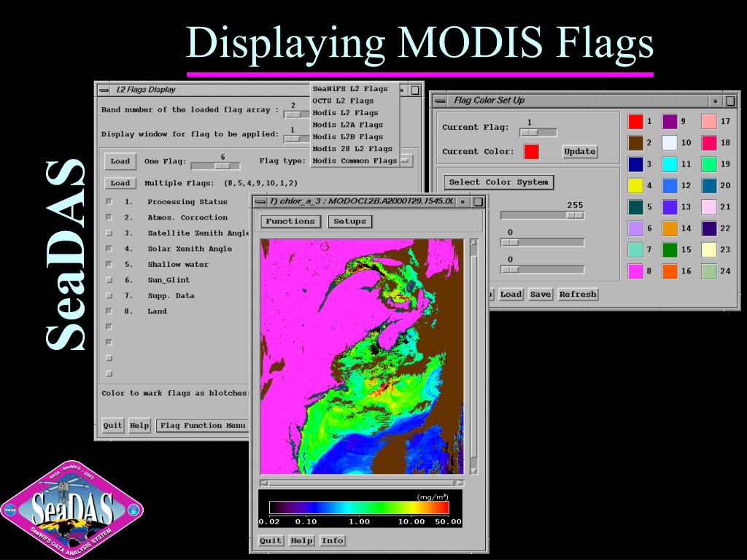Pick brown swatch labeled 2
This screenshot has height=560, width=747.
635,143
